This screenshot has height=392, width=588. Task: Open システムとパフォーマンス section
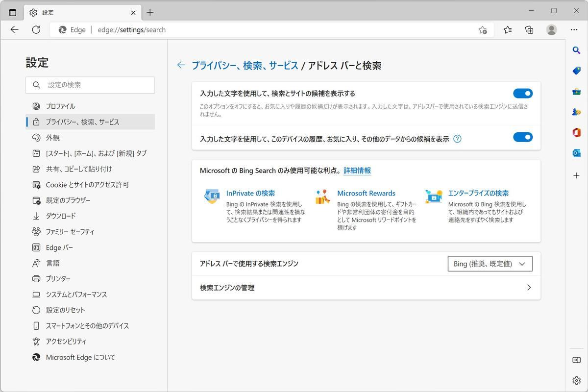click(x=90, y=294)
